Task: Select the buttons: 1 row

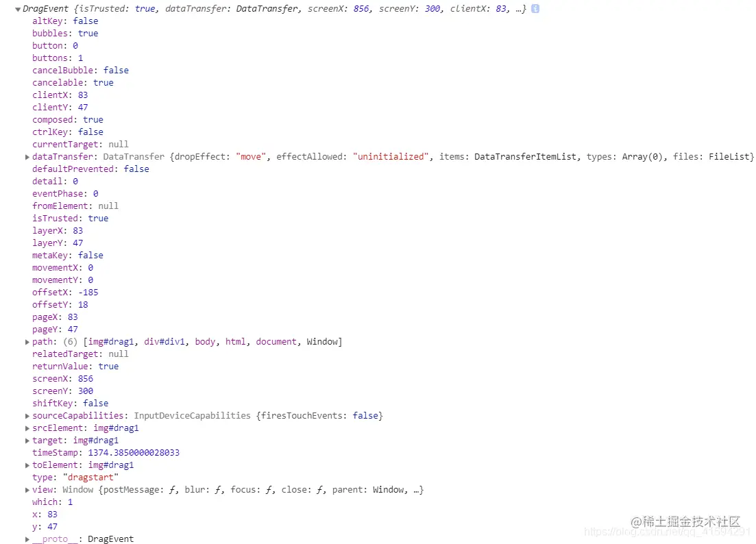Action: pos(58,58)
